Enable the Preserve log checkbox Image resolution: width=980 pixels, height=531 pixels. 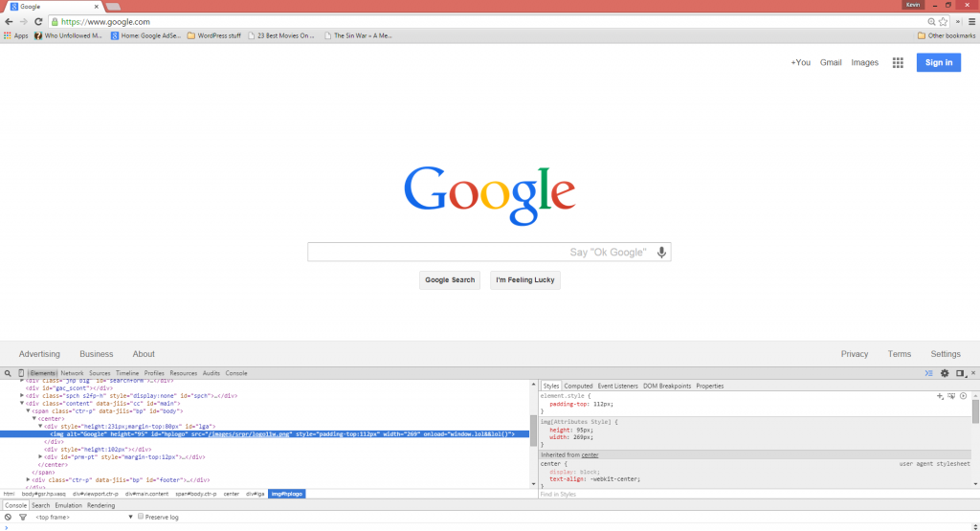[141, 517]
